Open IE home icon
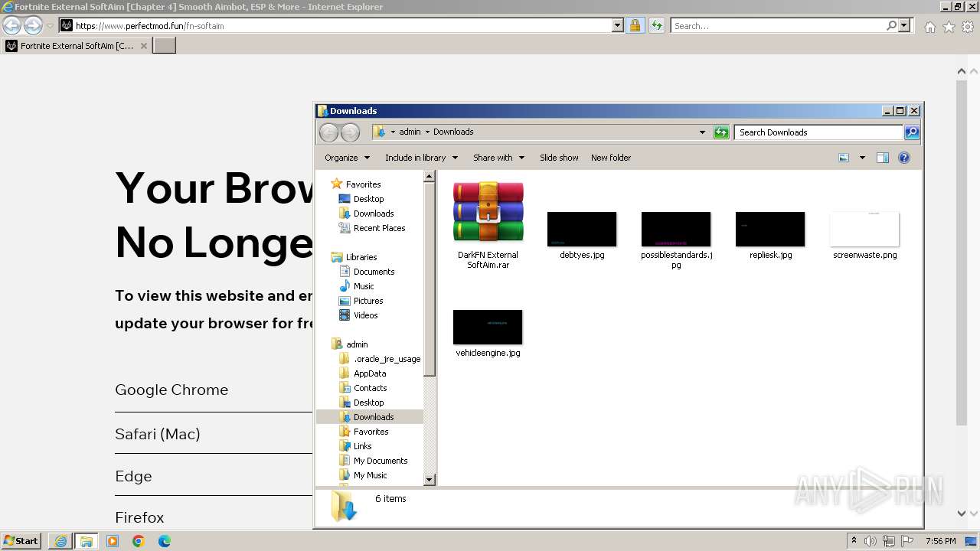Image resolution: width=980 pixels, height=551 pixels. click(929, 27)
